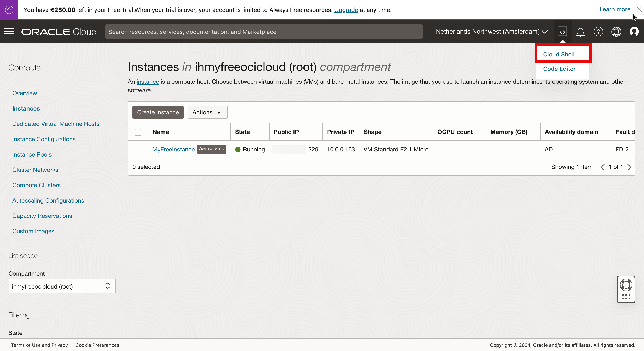The width and height of the screenshot is (644, 351).
Task: Close the Free Trial banner
Action: tap(639, 9)
